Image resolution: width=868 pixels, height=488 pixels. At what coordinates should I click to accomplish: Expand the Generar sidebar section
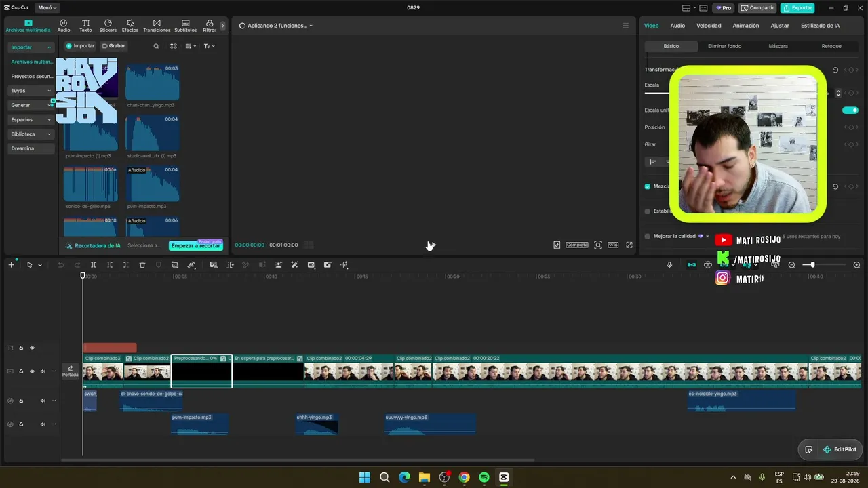pos(31,105)
